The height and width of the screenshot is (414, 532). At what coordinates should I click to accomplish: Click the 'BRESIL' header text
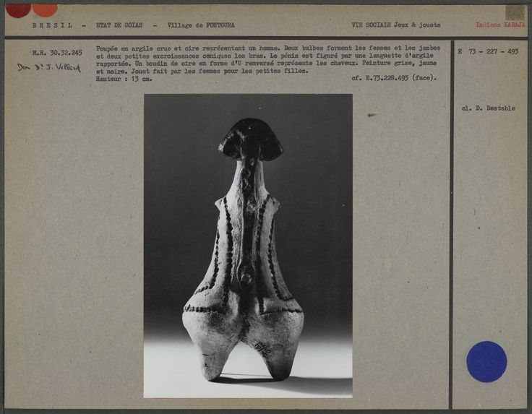(x=52, y=25)
